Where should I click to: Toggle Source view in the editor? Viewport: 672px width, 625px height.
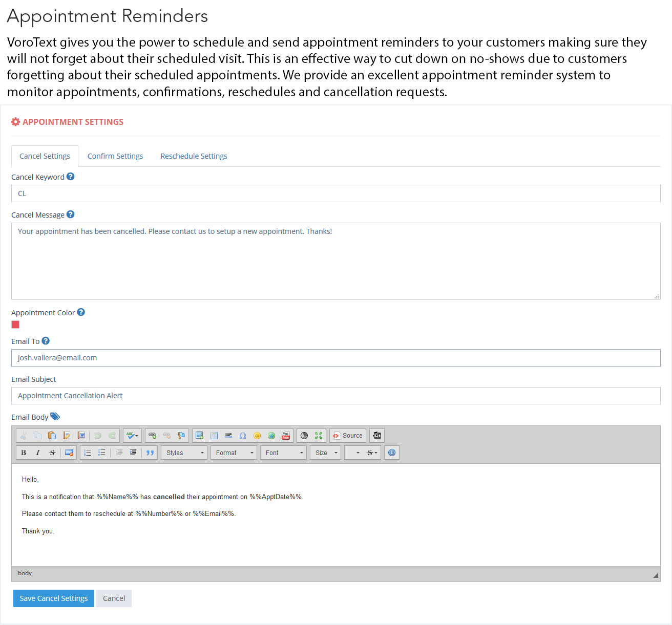[x=348, y=436]
